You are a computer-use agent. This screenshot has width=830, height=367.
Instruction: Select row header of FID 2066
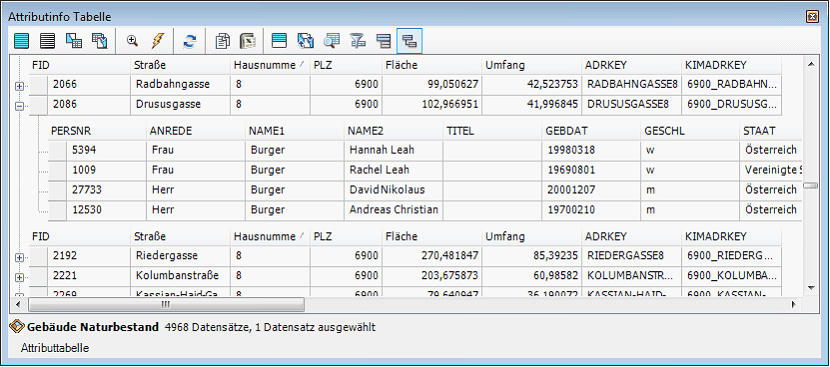tap(38, 85)
